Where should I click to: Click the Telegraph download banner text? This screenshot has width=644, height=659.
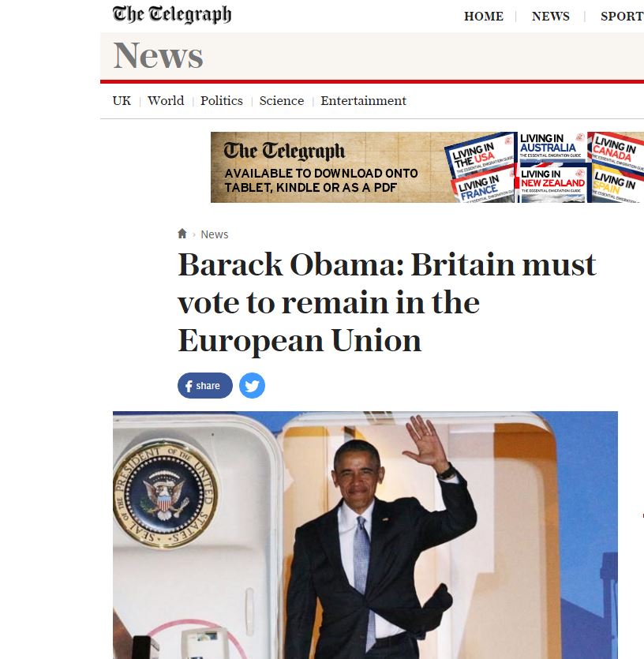(321, 180)
